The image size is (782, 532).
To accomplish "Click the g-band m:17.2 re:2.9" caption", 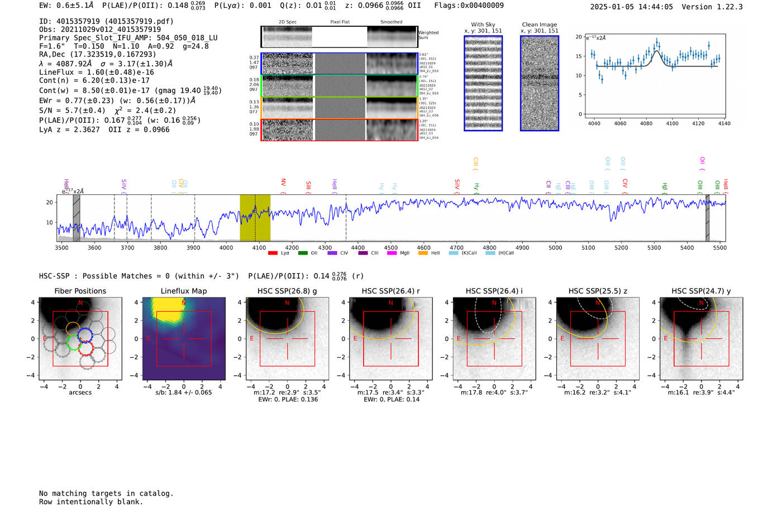I will pos(287,392).
